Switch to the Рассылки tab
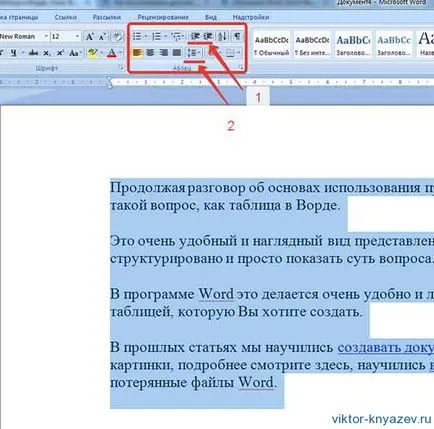The width and height of the screenshot is (434, 429). tap(106, 17)
